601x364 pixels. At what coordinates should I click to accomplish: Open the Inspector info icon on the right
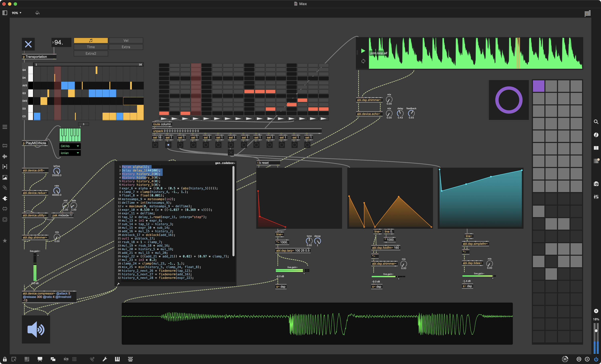pyautogui.click(x=596, y=135)
